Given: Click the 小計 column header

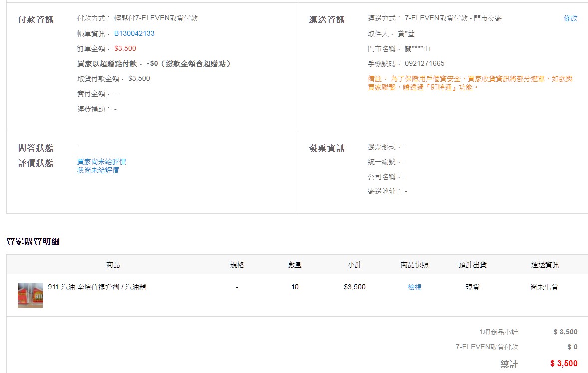Looking at the screenshot, I should (355, 265).
